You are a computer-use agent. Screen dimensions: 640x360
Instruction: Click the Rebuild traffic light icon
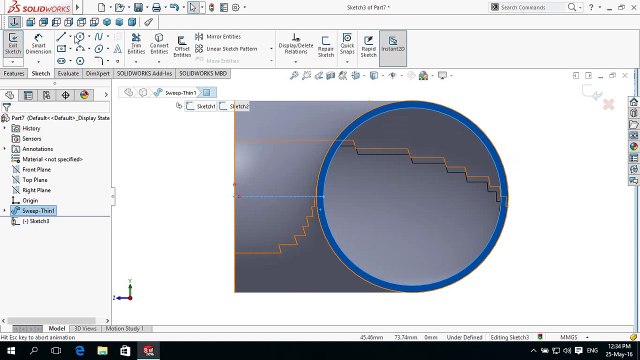tap(211, 7)
